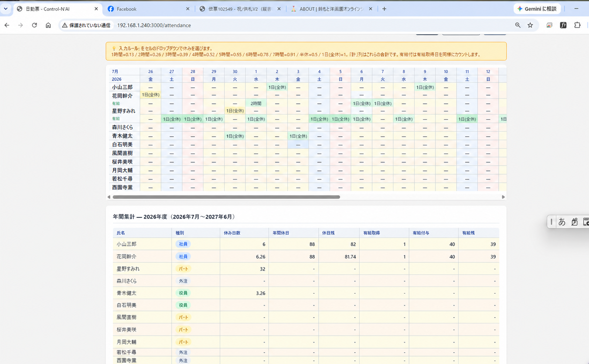Open the Gemini に相談 button
This screenshot has width=589, height=364.
coord(537,9)
